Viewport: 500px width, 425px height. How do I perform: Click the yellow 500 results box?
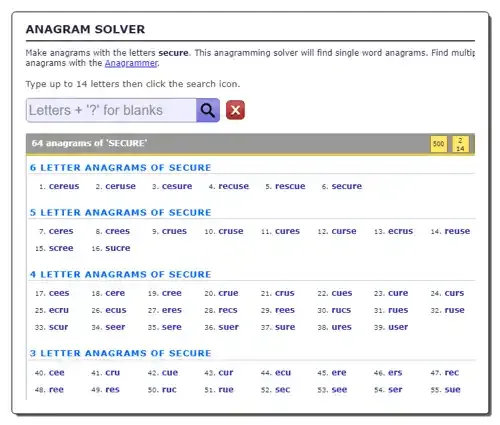(x=438, y=144)
